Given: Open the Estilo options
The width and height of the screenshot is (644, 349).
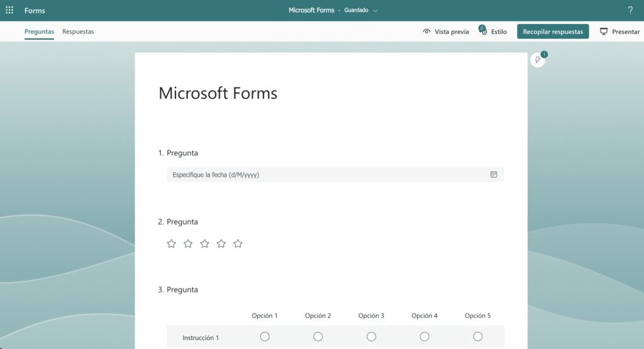Looking at the screenshot, I should click(493, 31).
